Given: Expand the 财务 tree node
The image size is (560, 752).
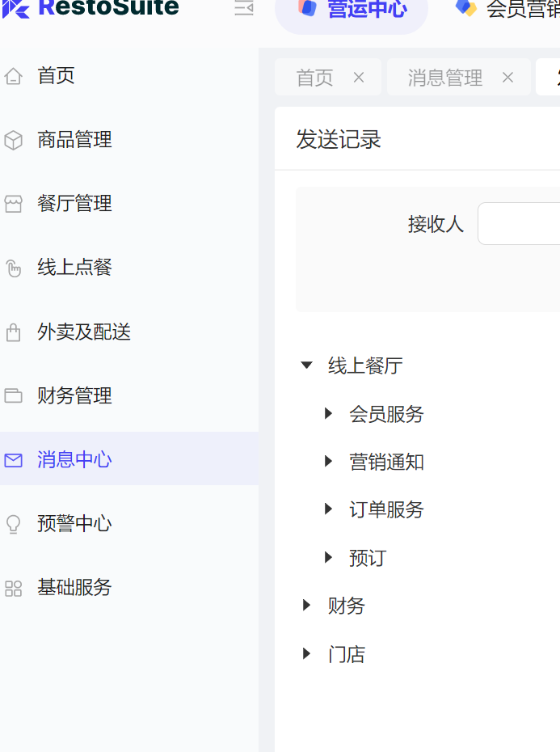Looking at the screenshot, I should coord(306,606).
